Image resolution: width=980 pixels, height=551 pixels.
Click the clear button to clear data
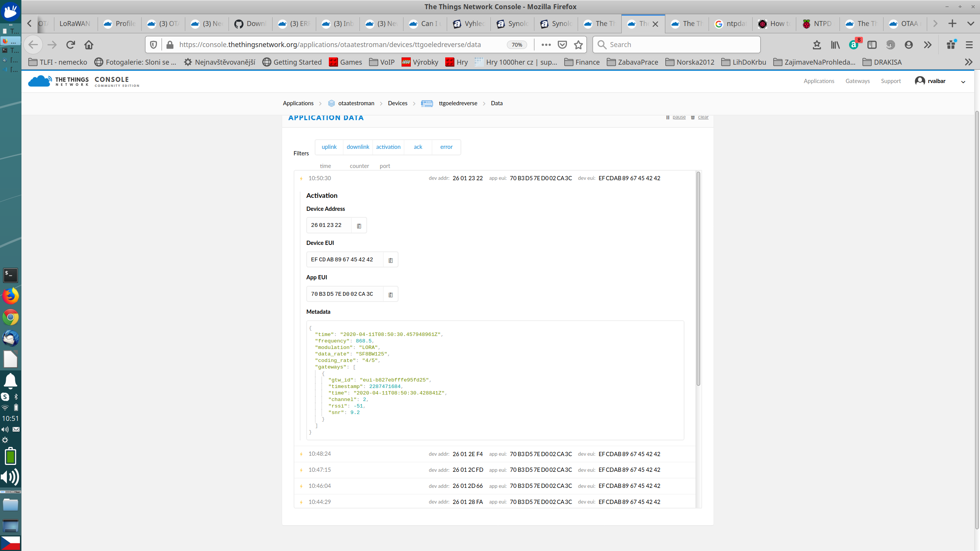point(703,117)
